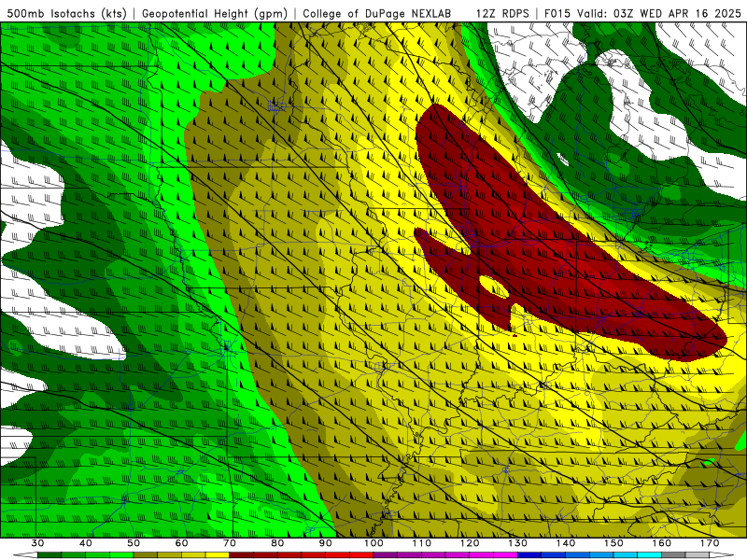747x560 pixels.
Task: Select the dark red 70-75 kt swatch
Action: (242, 555)
